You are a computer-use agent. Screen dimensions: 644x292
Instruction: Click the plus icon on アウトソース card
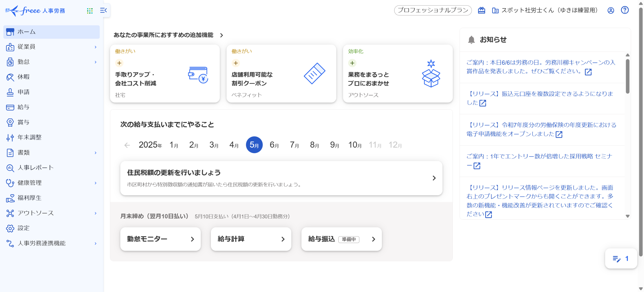click(352, 63)
